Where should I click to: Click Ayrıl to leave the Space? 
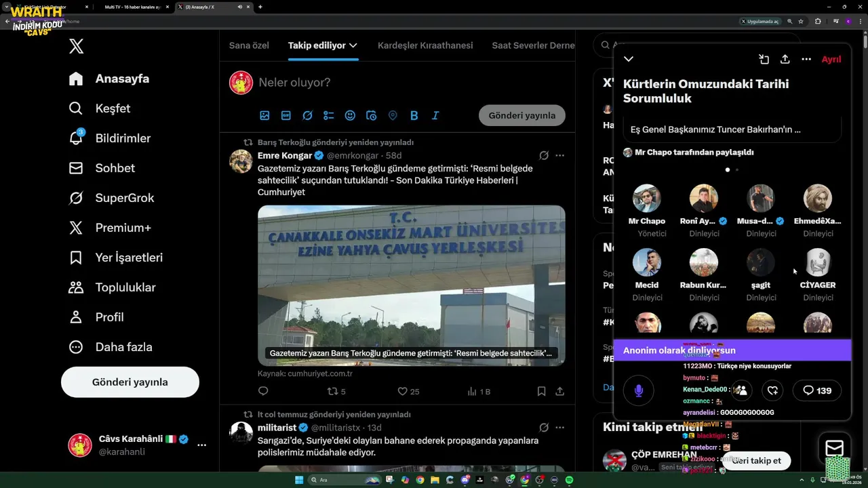[x=831, y=59]
